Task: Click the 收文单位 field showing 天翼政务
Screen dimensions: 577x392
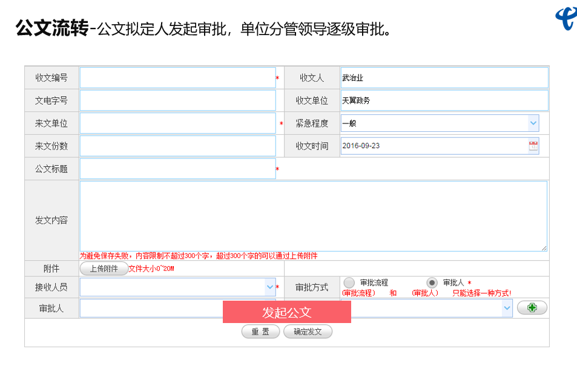Action: (444, 100)
